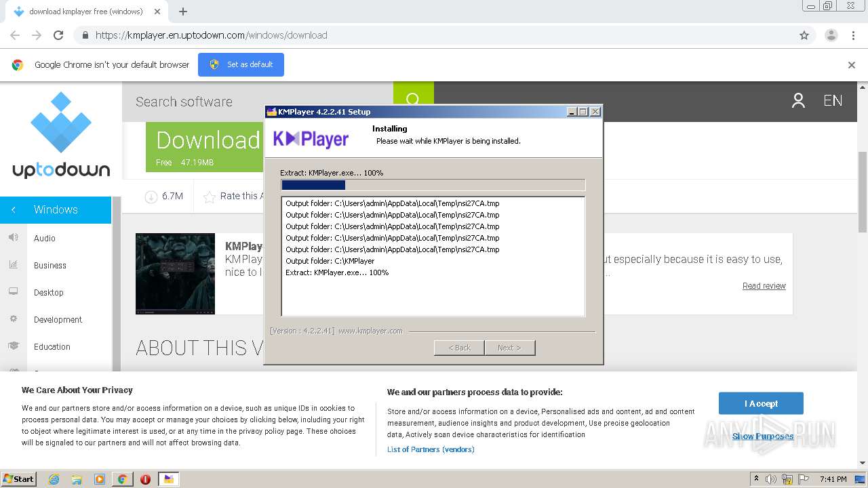Screen dimensions: 868x488
Task: Open the volume tray icon
Action: click(x=771, y=479)
